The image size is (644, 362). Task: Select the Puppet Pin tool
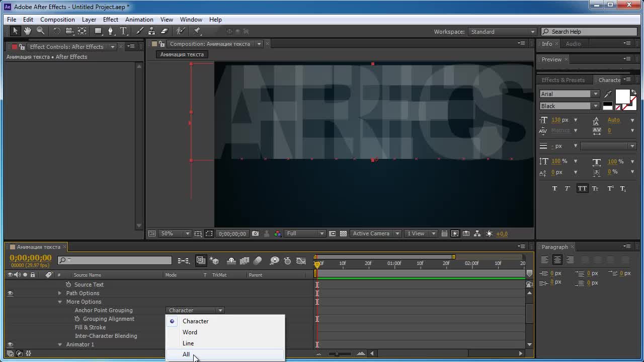[x=197, y=31]
